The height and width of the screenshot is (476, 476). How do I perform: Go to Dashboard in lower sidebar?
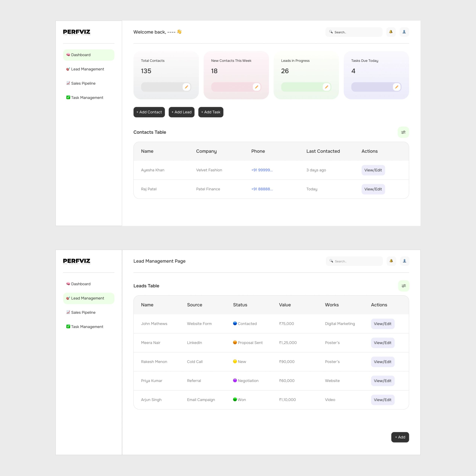tap(81, 284)
